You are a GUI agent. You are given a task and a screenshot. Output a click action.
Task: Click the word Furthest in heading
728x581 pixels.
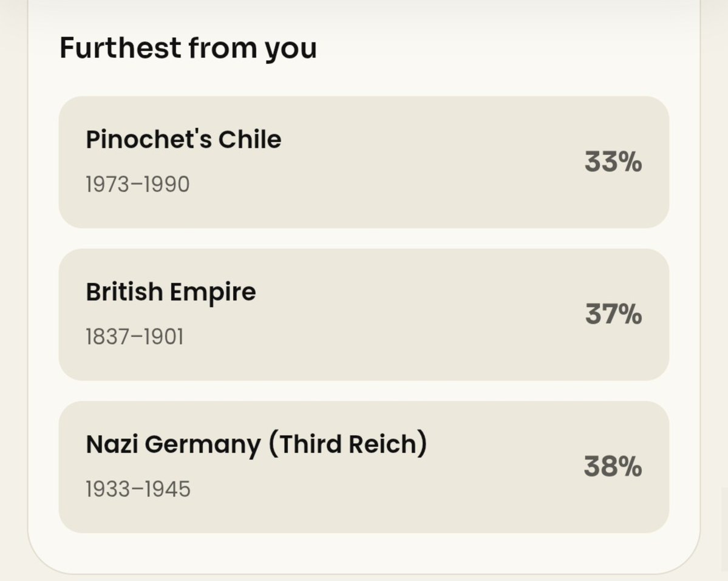click(120, 47)
